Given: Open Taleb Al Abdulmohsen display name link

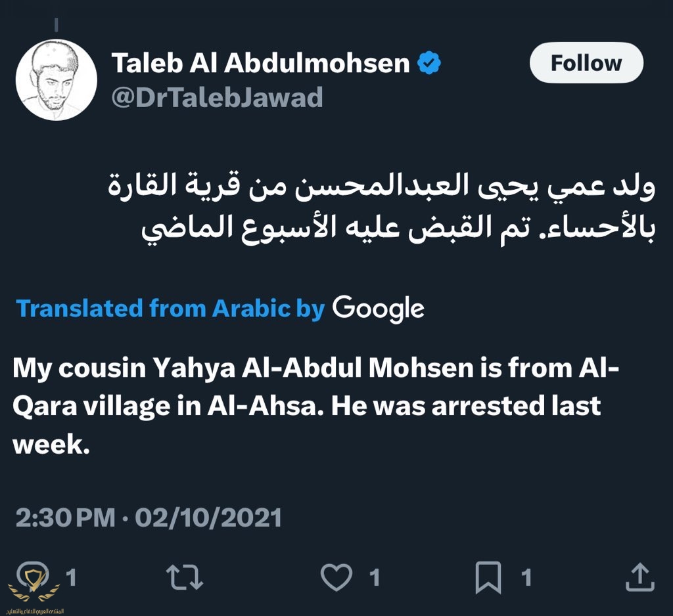Looking at the screenshot, I should [260, 64].
